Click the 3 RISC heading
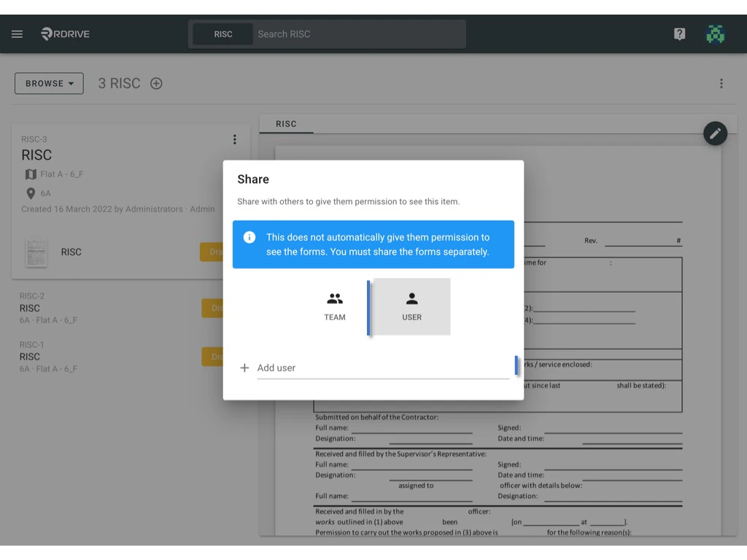747x560 pixels. [119, 83]
